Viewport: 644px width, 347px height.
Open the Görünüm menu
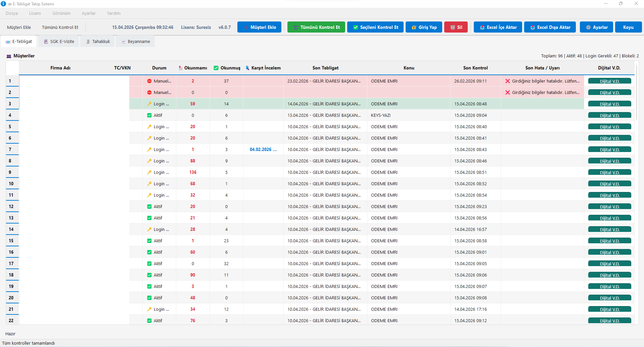61,13
